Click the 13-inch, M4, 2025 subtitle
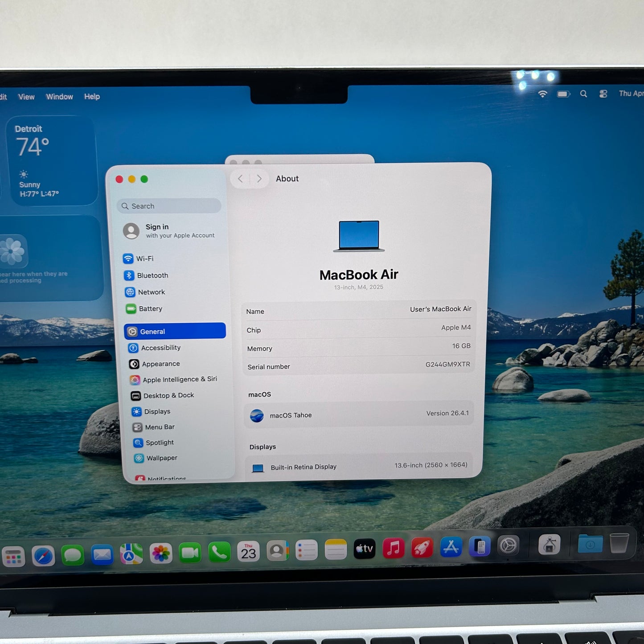Screen dimensions: 644x644 point(359,287)
